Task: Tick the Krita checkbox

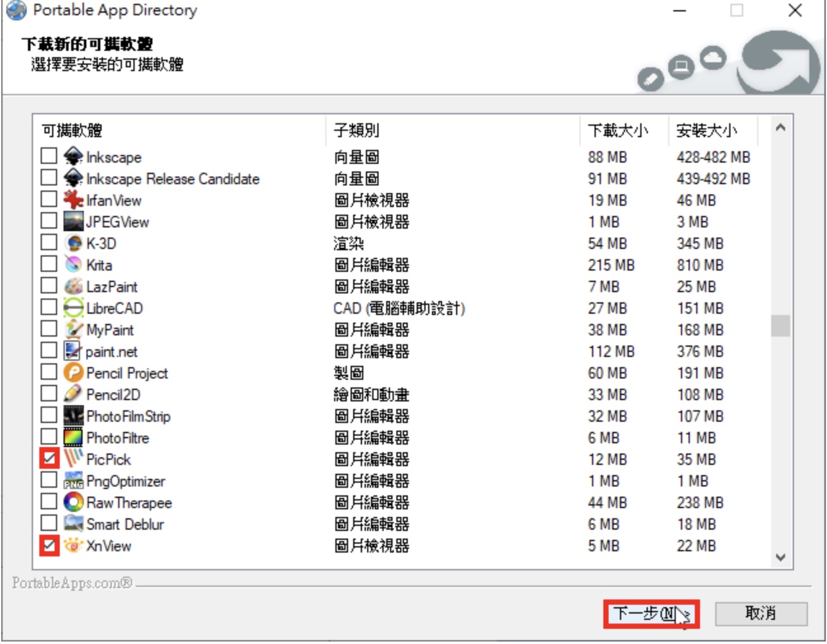Action: coord(49,264)
